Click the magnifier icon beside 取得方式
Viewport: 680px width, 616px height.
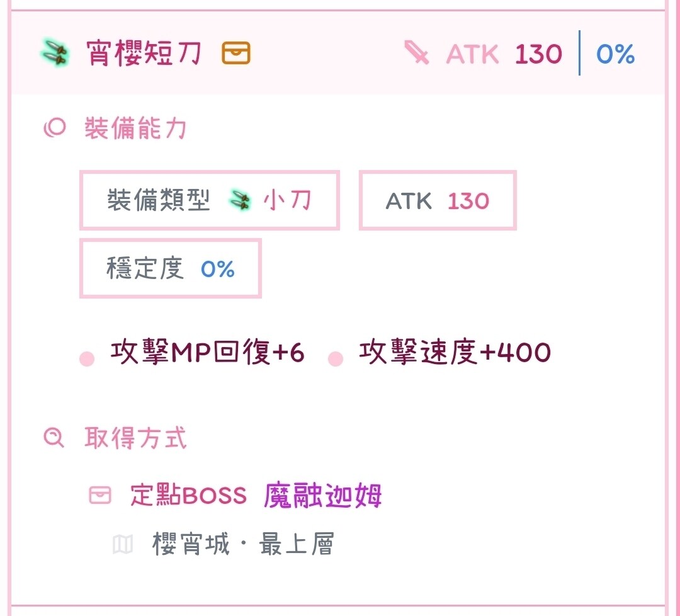[x=54, y=438]
